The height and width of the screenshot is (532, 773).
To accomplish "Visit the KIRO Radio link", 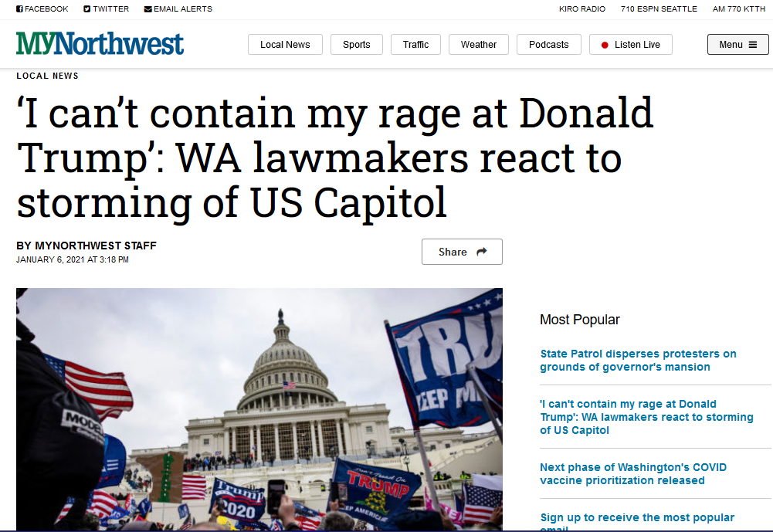I will [x=581, y=8].
